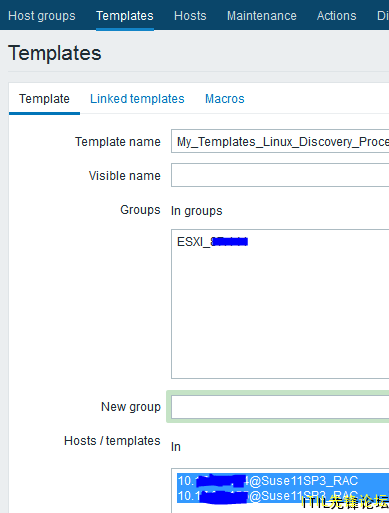Open the Macros tab
The width and height of the screenshot is (389, 513).
pos(225,99)
